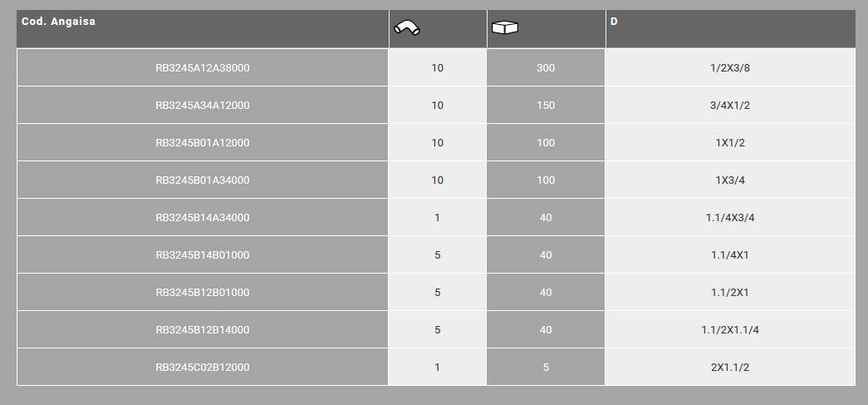Click the box package icon in header
This screenshot has width=868, height=405.
coord(505,28)
